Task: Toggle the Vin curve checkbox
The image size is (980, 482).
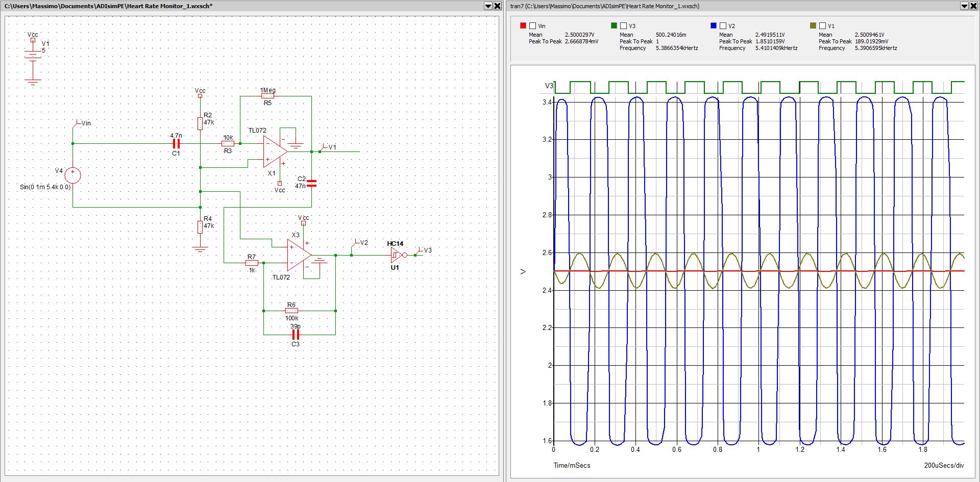Action: point(531,25)
